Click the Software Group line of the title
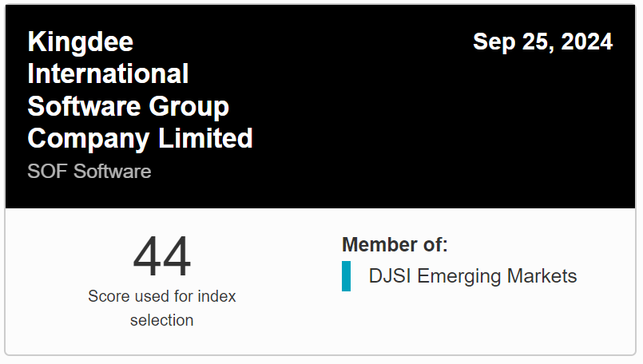 [128, 106]
